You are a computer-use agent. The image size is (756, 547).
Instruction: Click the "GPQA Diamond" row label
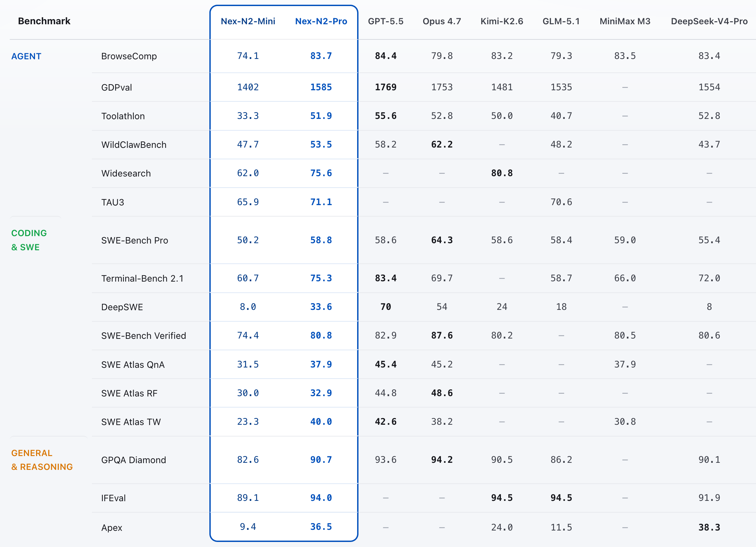click(x=134, y=460)
